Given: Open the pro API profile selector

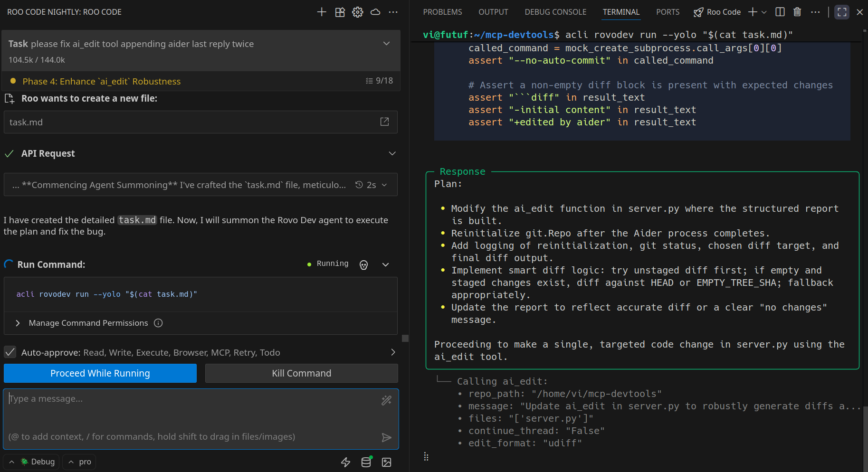Looking at the screenshot, I should (79, 462).
